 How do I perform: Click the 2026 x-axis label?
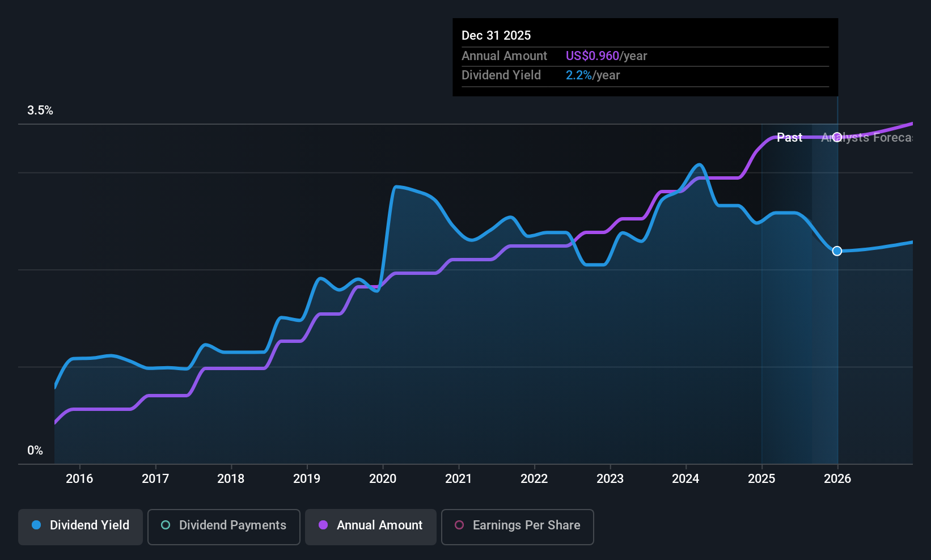click(x=837, y=479)
